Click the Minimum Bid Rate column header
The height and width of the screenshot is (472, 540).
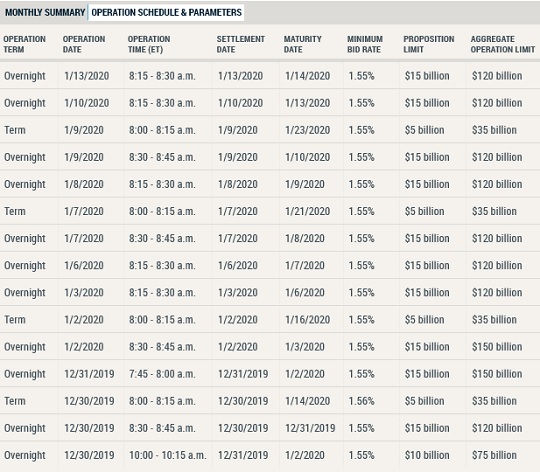[365, 44]
